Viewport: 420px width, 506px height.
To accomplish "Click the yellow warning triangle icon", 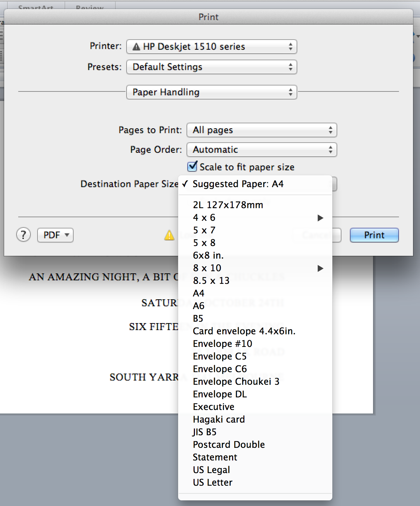I will pos(169,235).
